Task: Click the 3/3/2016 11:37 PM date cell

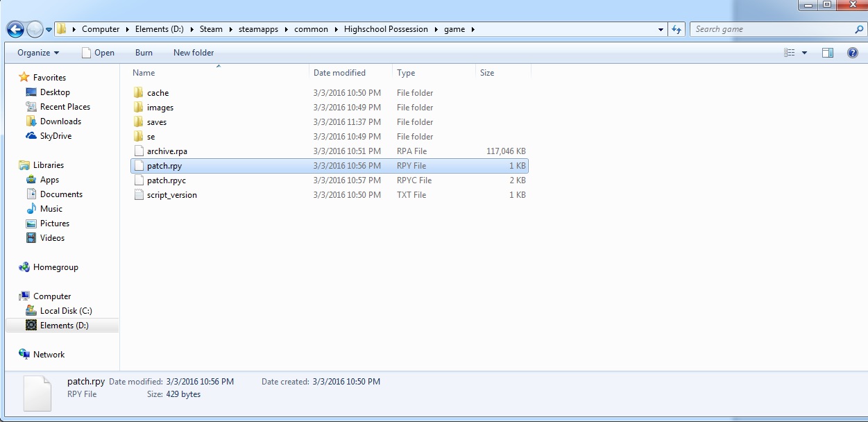Action: coord(347,121)
